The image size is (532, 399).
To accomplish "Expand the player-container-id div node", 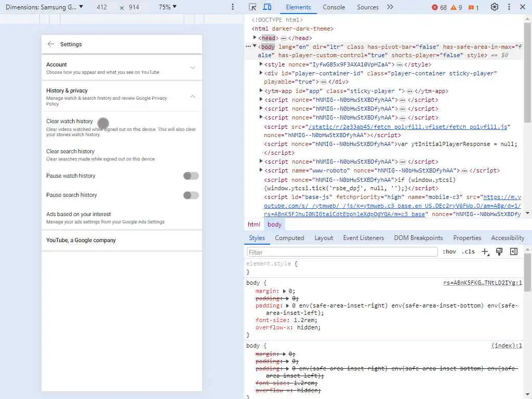I will coord(261,73).
